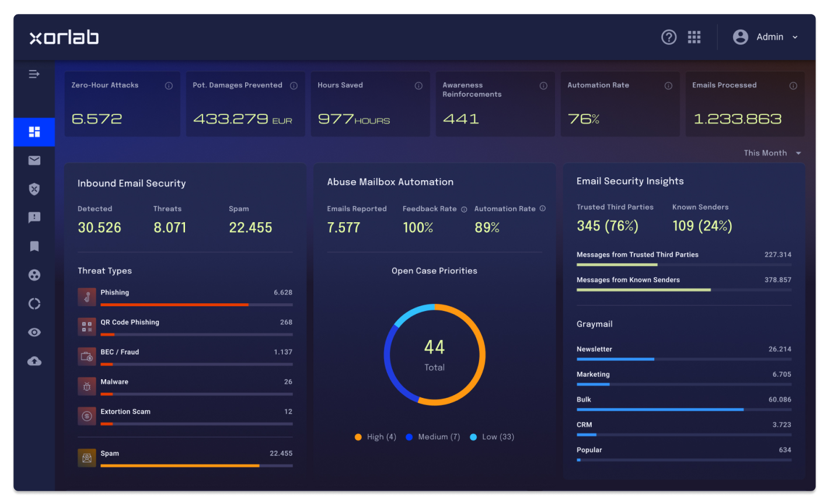This screenshot has width=827, height=504.
Task: Toggle Medium (7) legend item
Action: pos(433,437)
